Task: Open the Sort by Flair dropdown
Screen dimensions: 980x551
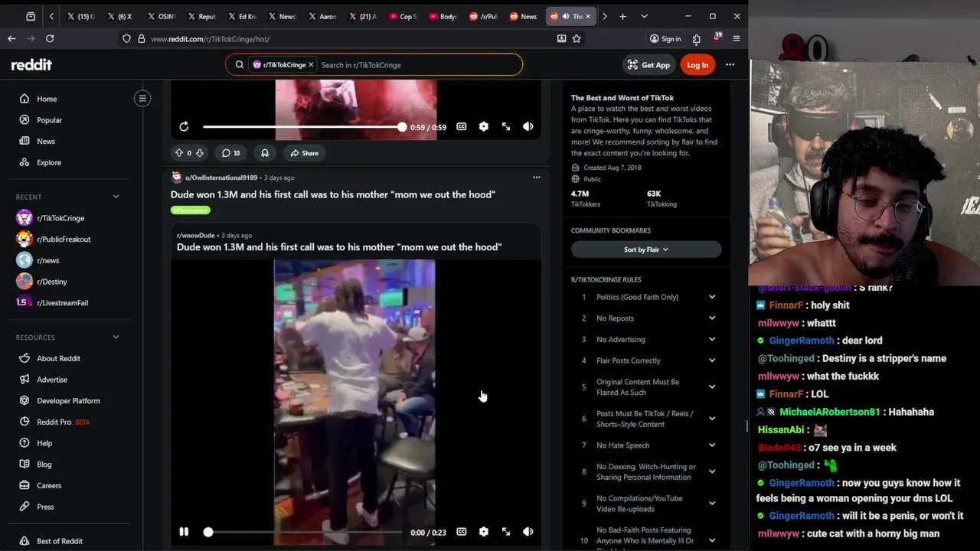Action: coord(645,249)
